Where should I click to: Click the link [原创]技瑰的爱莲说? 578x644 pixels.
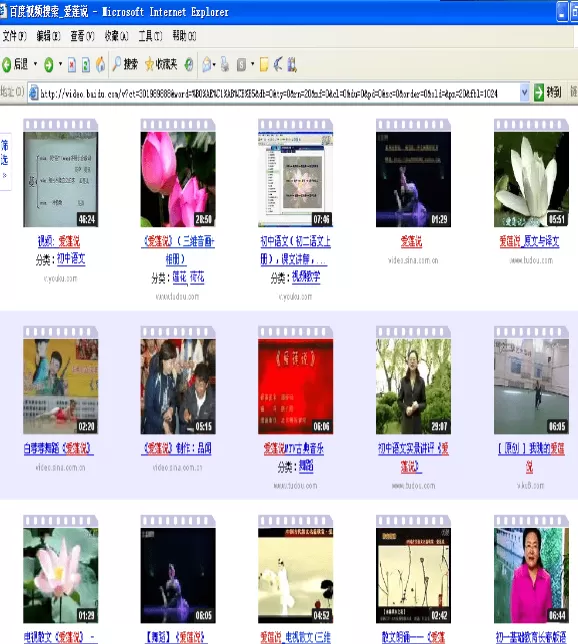[531, 457]
